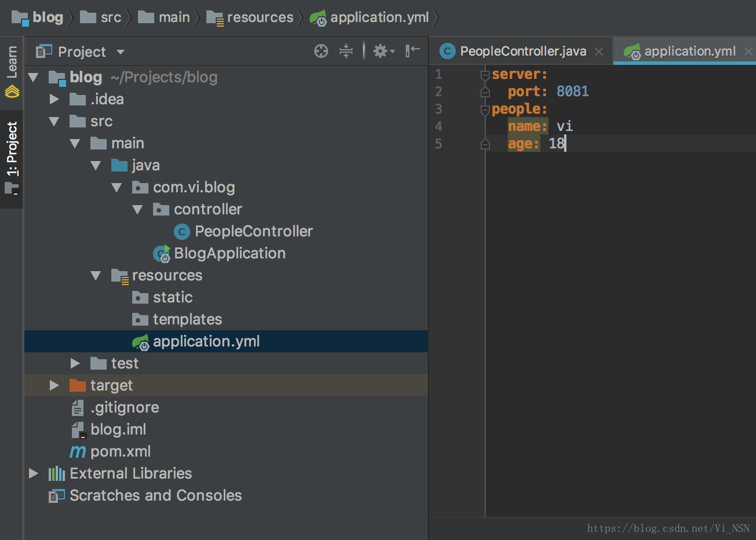Click the controller package folder icon
The width and height of the screenshot is (756, 540).
tap(161, 210)
